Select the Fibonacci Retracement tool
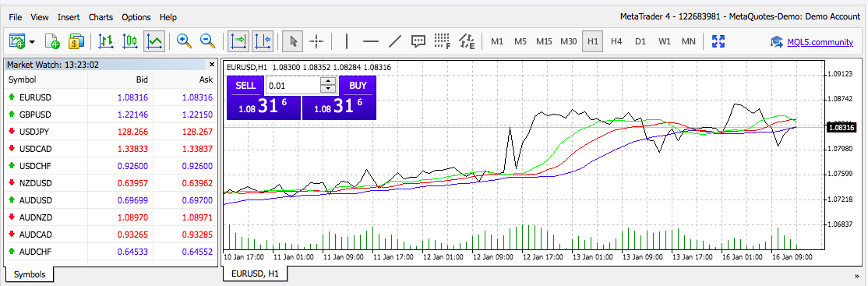Screen dimensions: 868x286 [442, 41]
